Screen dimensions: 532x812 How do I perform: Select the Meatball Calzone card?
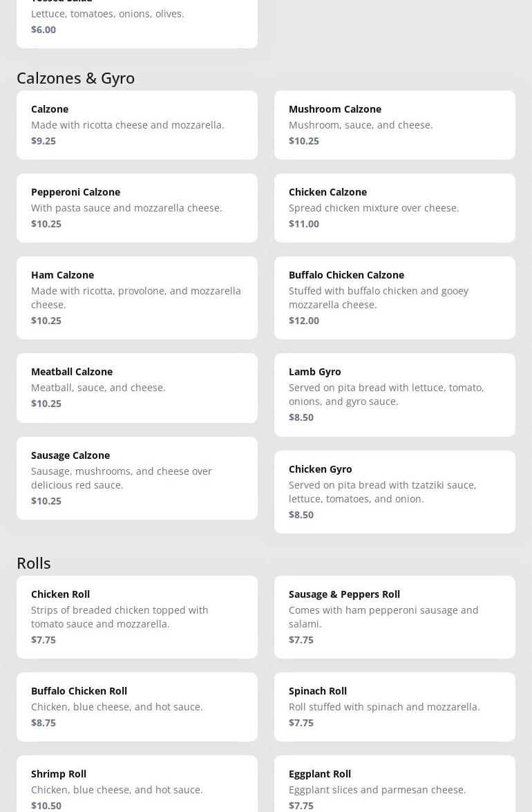(137, 388)
